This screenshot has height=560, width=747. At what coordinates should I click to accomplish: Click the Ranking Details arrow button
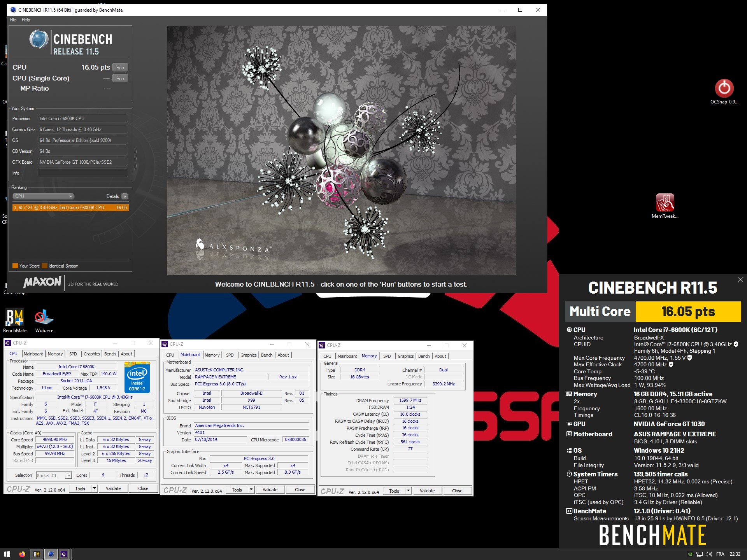pos(124,196)
